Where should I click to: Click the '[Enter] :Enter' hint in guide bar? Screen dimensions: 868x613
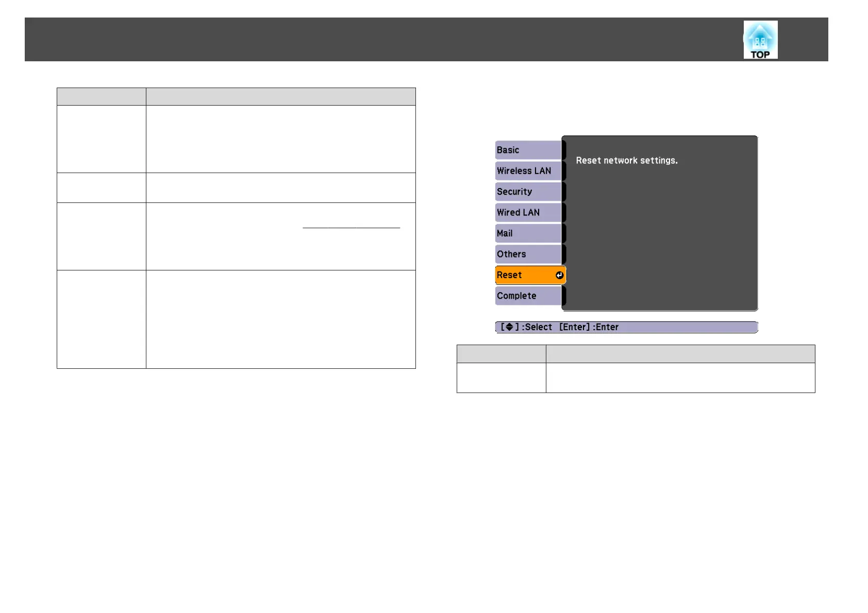tap(589, 327)
